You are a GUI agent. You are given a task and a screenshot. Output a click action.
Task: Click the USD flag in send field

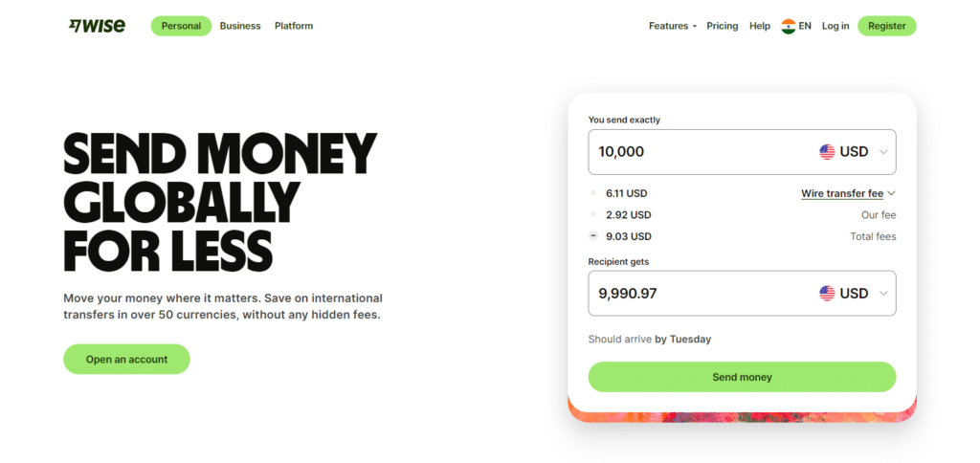click(827, 152)
